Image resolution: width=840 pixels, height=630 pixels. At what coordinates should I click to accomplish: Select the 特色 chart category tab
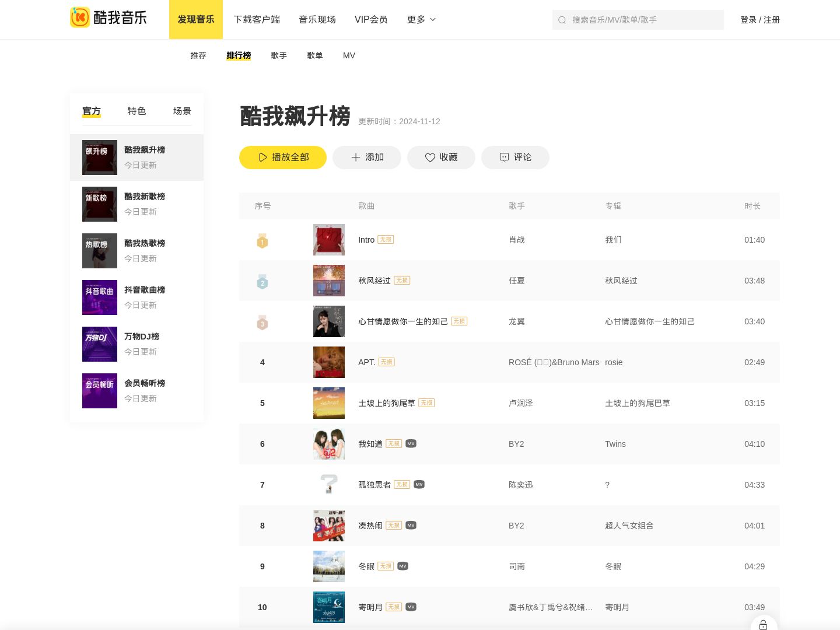[137, 111]
